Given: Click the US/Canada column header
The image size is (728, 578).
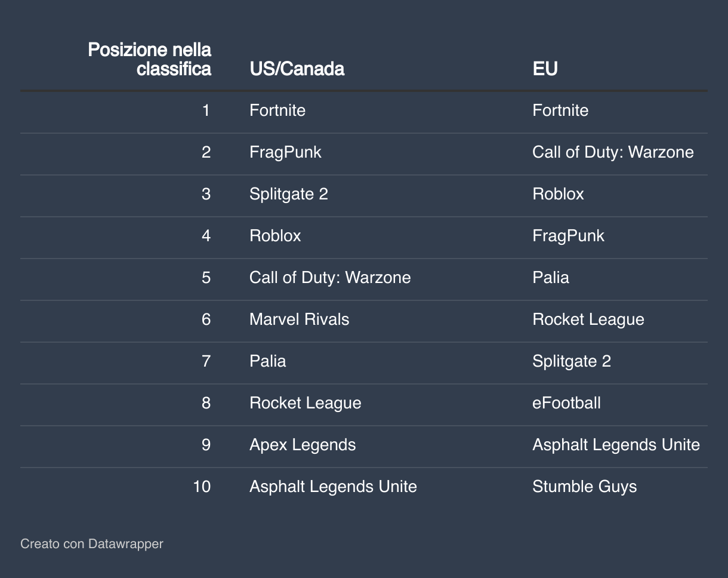Looking at the screenshot, I should coord(297,69).
